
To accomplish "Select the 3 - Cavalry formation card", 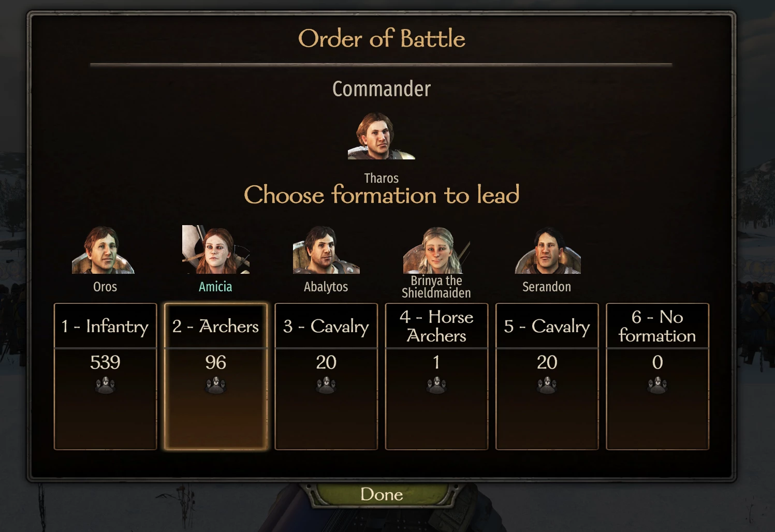I will [326, 376].
